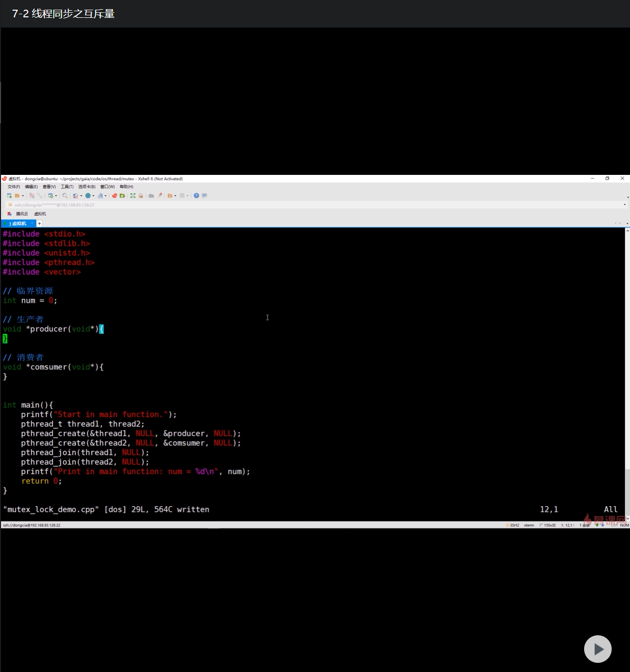Open the 文件(F) menu

point(14,187)
